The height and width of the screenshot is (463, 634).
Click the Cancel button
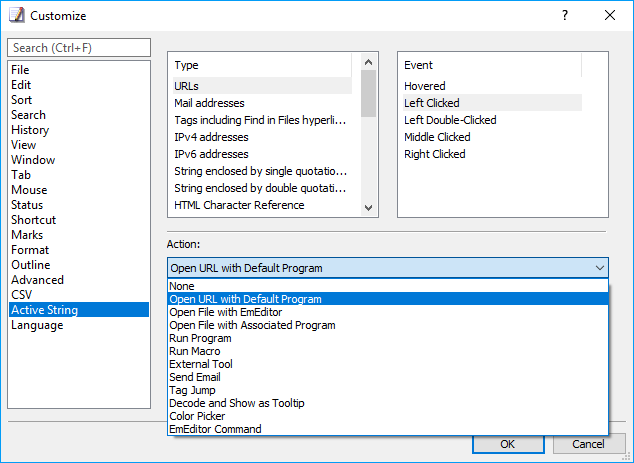(x=588, y=444)
